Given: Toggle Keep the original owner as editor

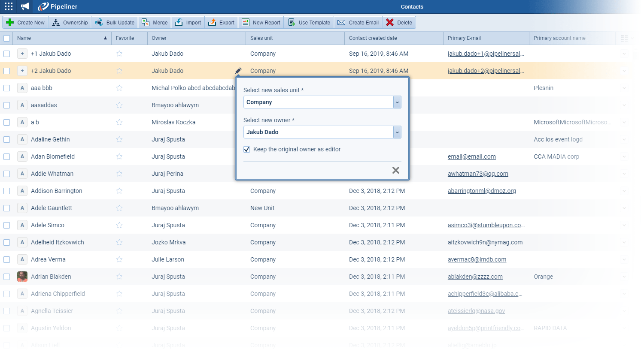Looking at the screenshot, I should point(247,150).
